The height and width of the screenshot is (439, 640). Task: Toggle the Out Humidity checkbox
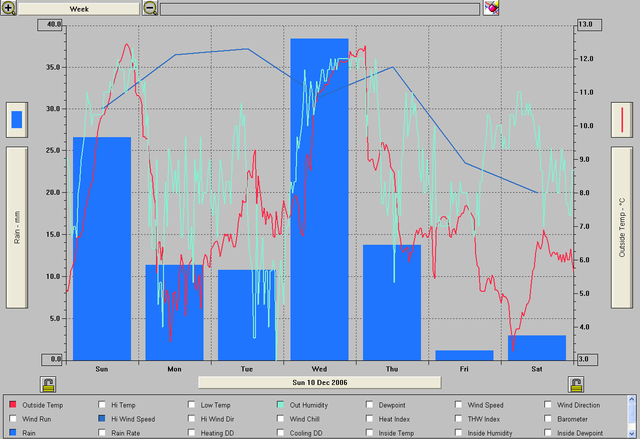281,405
